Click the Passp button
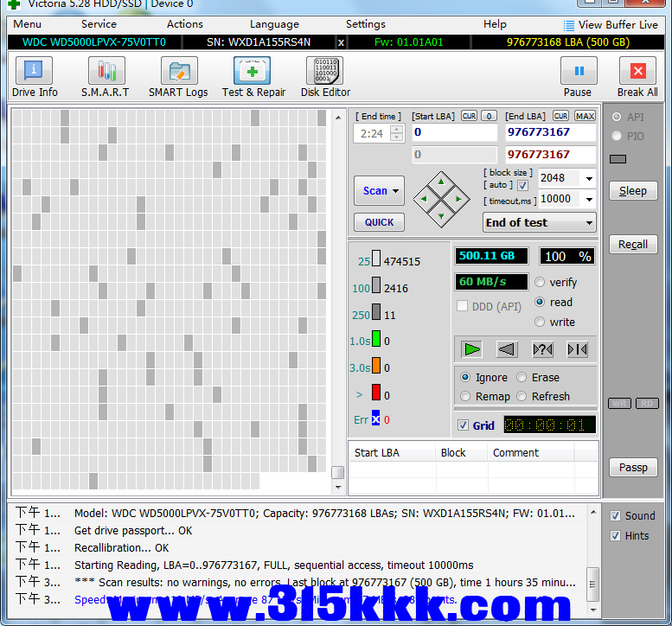672x626 pixels. 633,467
